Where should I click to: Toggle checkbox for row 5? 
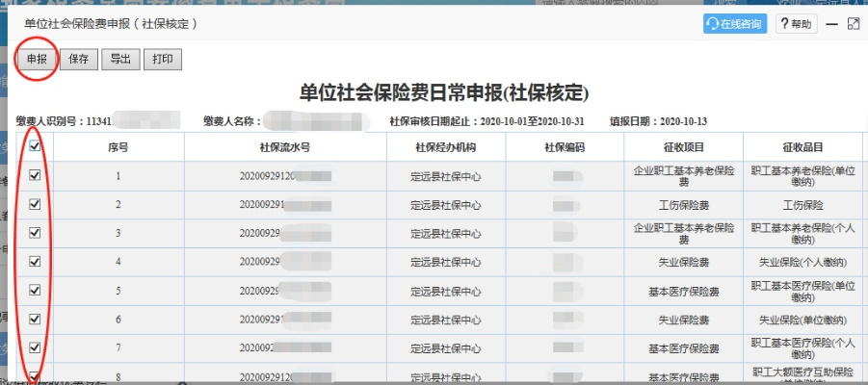[35, 290]
